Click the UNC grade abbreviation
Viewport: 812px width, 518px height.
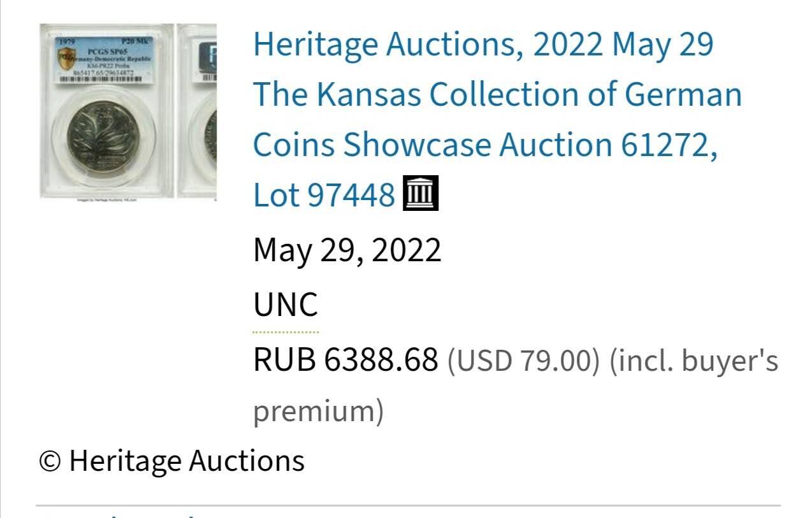[286, 305]
